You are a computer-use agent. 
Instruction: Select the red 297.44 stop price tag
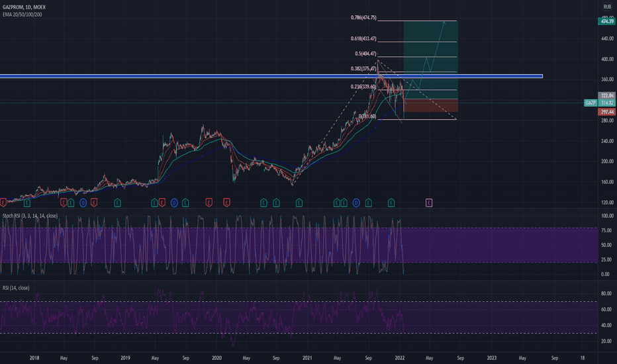point(607,112)
